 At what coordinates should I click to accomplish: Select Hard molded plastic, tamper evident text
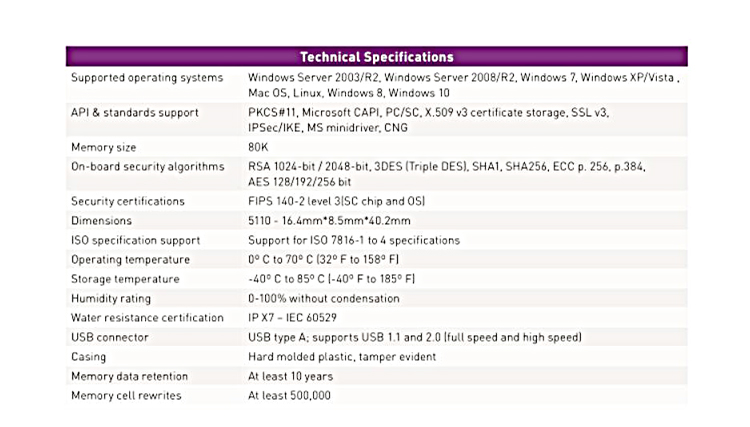click(x=342, y=357)
